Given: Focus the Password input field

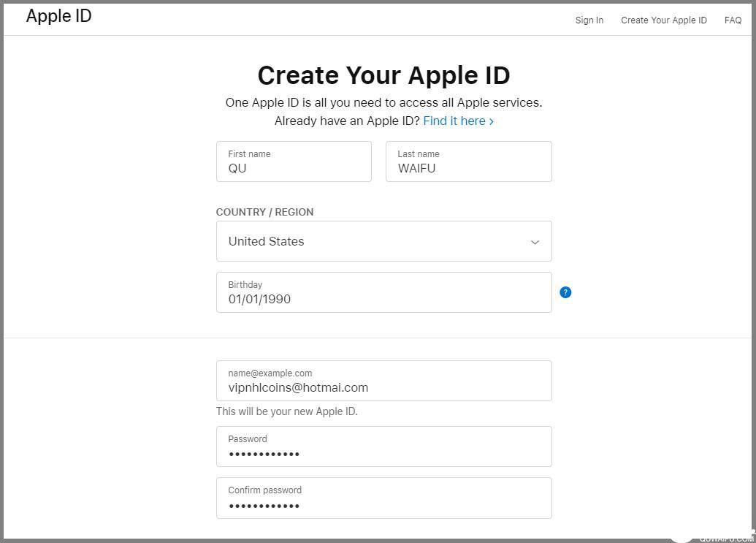Looking at the screenshot, I should 383,447.
